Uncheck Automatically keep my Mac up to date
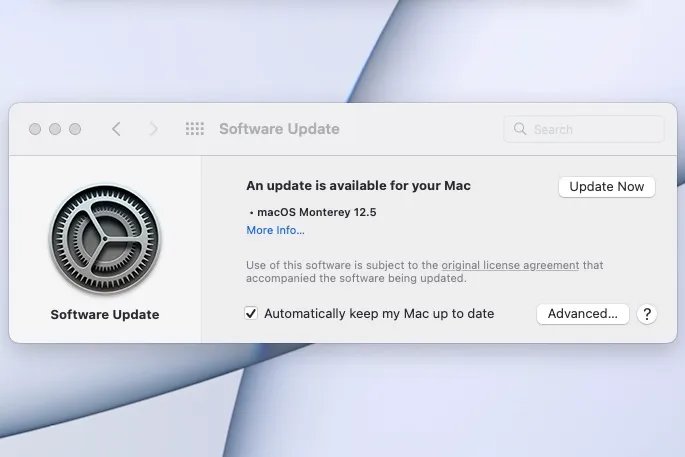Image resolution: width=685 pixels, height=457 pixels. pos(251,313)
